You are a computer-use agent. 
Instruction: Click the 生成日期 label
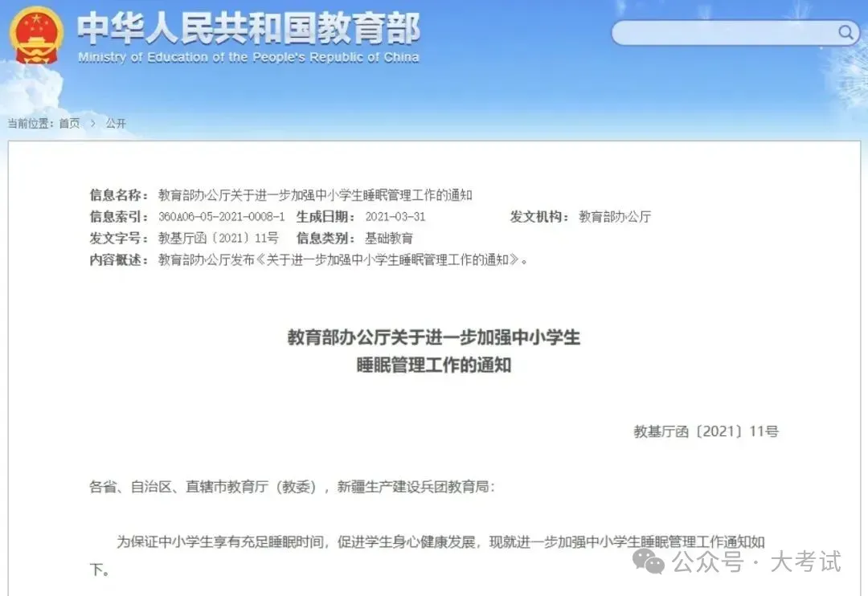click(325, 216)
